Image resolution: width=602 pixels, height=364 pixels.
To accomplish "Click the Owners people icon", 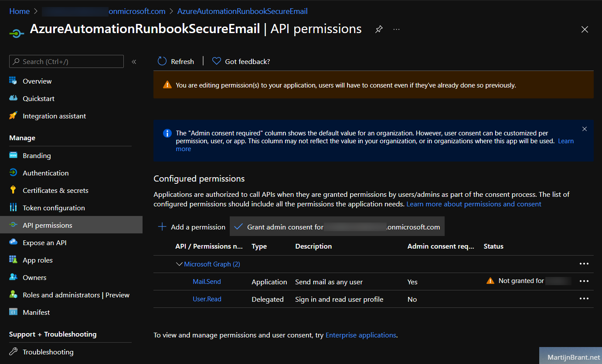I will coord(13,277).
